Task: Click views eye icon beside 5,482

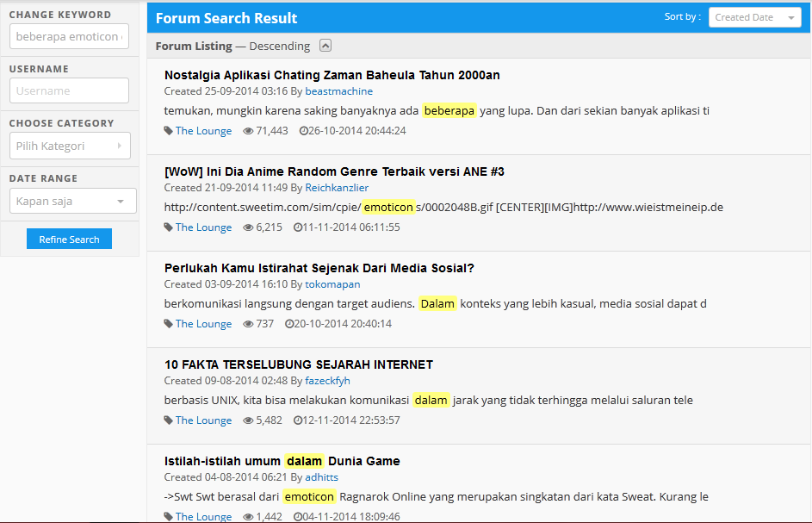Action: point(249,420)
